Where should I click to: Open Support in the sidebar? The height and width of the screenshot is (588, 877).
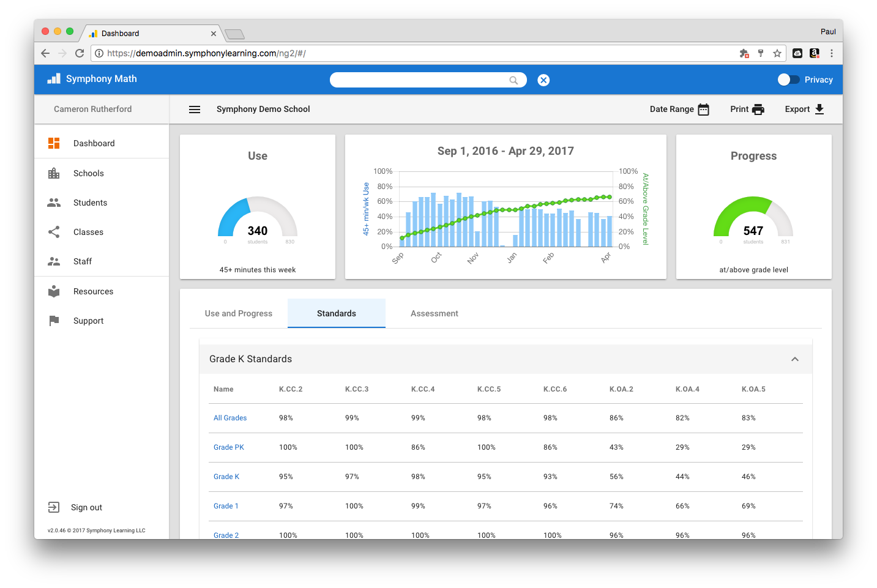pos(89,321)
